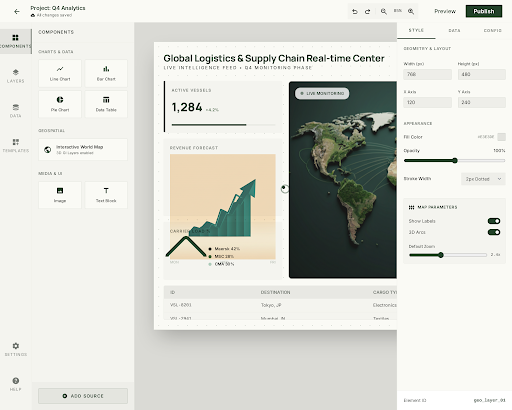Viewport: 512px width, 410px height.
Task: Click the ID column header
Action: [x=173, y=292]
